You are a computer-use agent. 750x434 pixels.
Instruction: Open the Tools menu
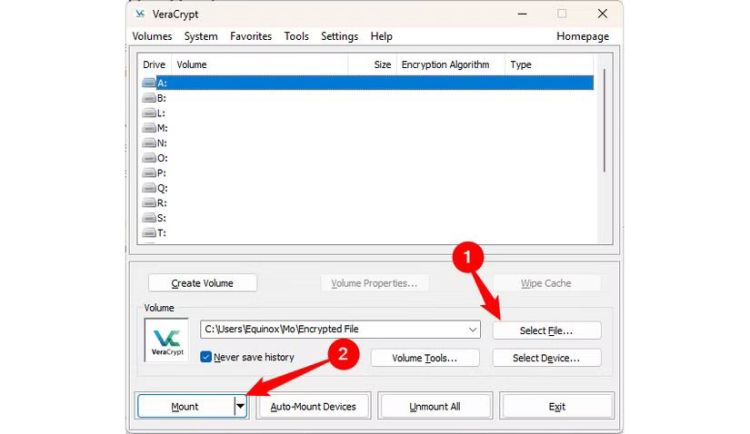(296, 36)
